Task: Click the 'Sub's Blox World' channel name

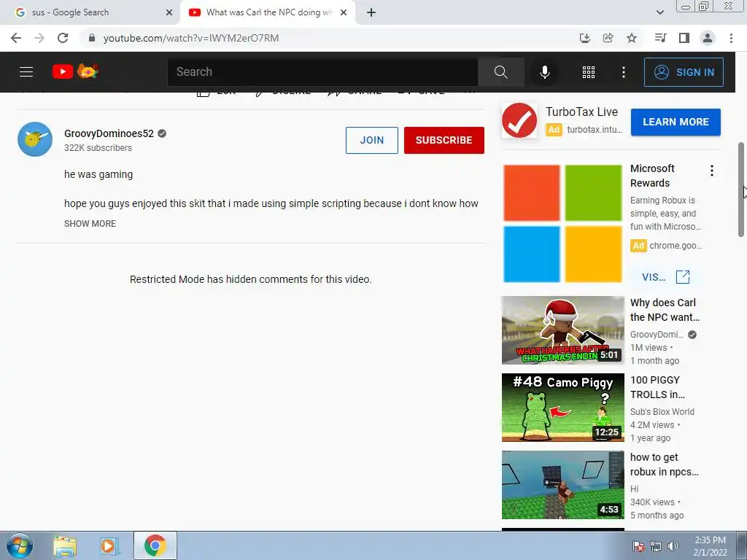Action: (x=662, y=411)
